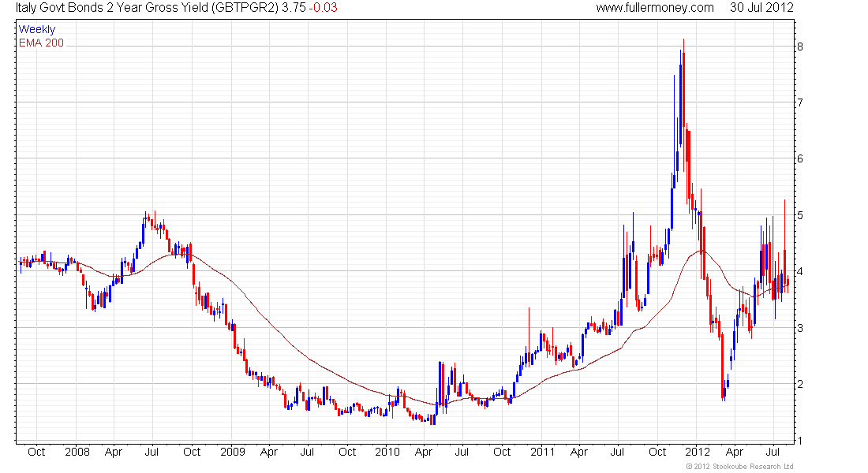Click the 'Jul' axis label between 2009 and 2010

point(307,452)
